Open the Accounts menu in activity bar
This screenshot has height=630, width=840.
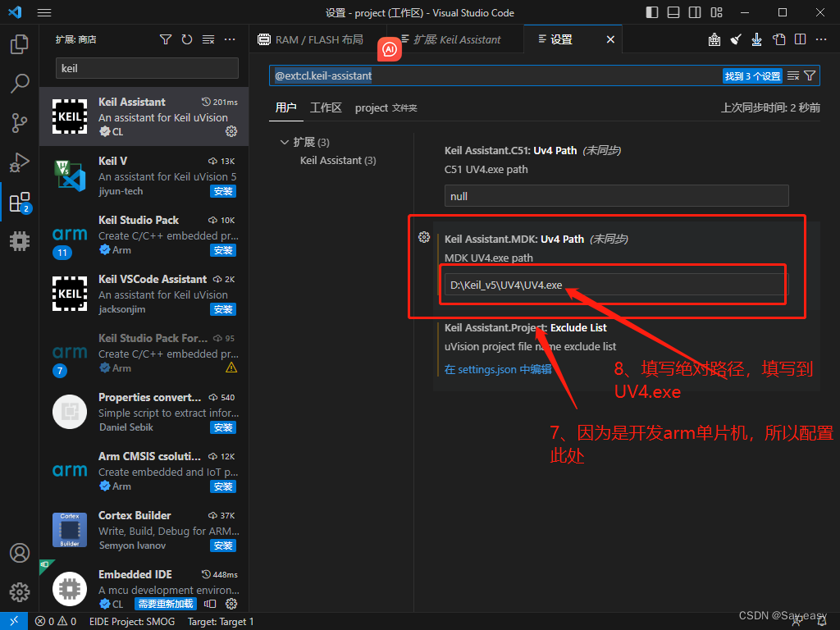pyautogui.click(x=20, y=553)
